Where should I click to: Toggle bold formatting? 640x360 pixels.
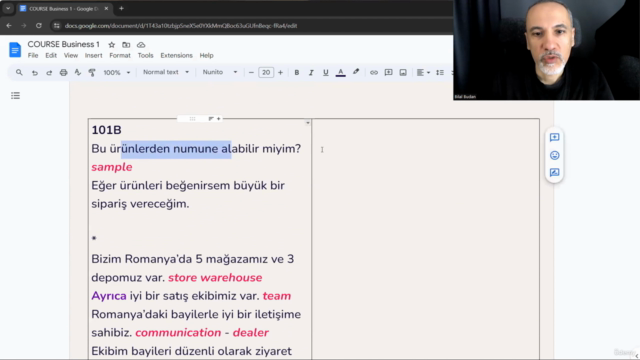pyautogui.click(x=297, y=73)
